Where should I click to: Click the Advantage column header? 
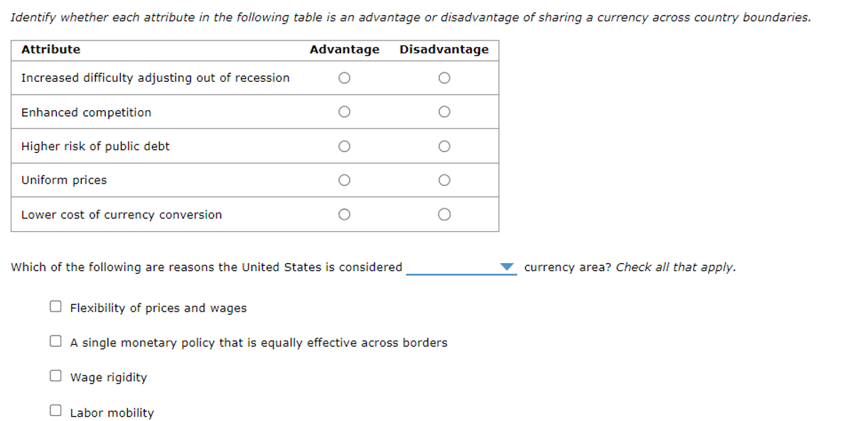tap(344, 49)
